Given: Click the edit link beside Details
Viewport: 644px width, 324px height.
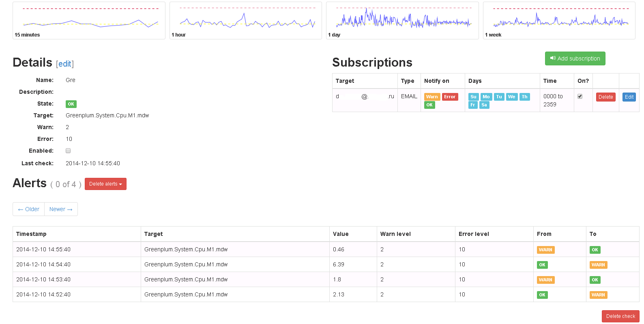Looking at the screenshot, I should point(65,64).
